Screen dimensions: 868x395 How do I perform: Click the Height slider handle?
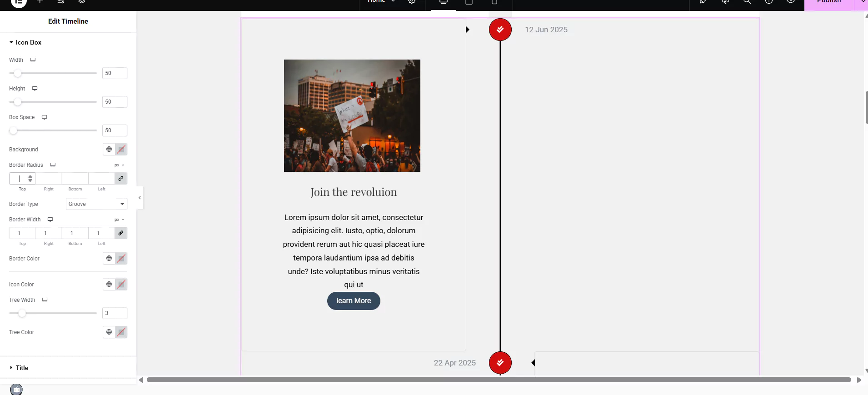[x=17, y=102]
